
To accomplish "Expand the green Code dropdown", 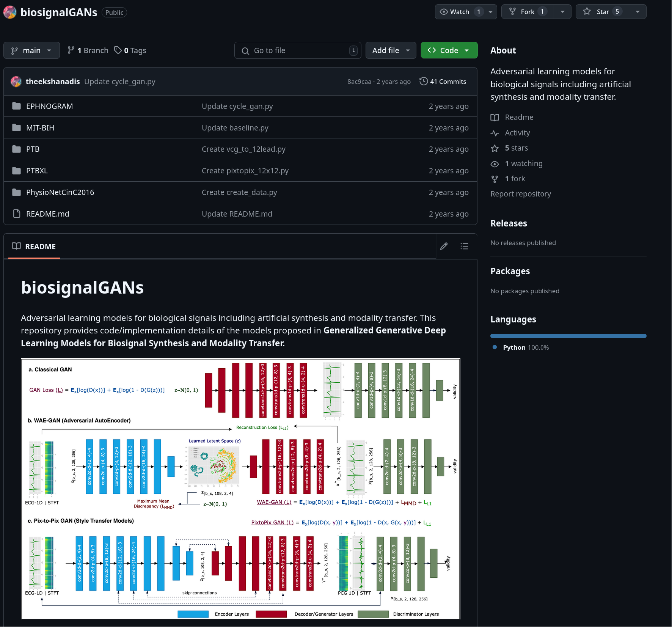I will (449, 50).
